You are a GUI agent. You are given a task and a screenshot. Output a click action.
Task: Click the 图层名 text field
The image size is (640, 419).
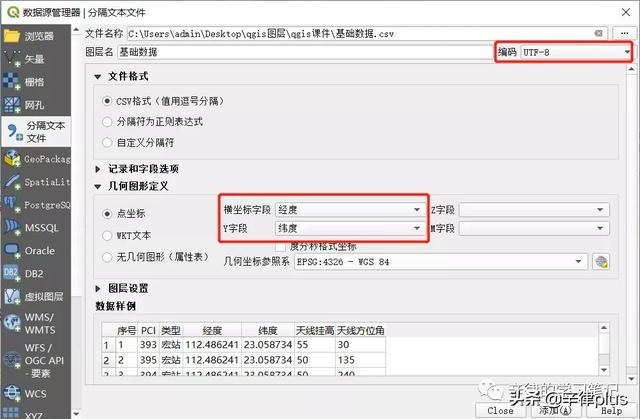[x=300, y=51]
